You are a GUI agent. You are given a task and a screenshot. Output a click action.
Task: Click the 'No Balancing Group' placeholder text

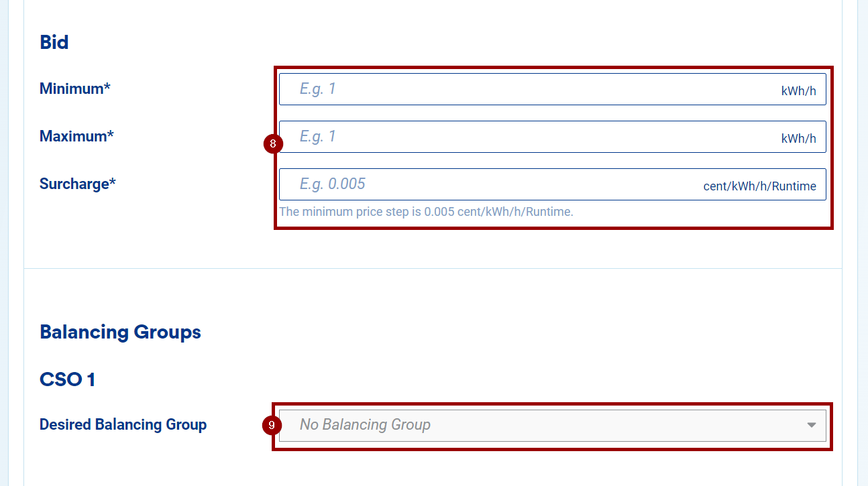365,425
